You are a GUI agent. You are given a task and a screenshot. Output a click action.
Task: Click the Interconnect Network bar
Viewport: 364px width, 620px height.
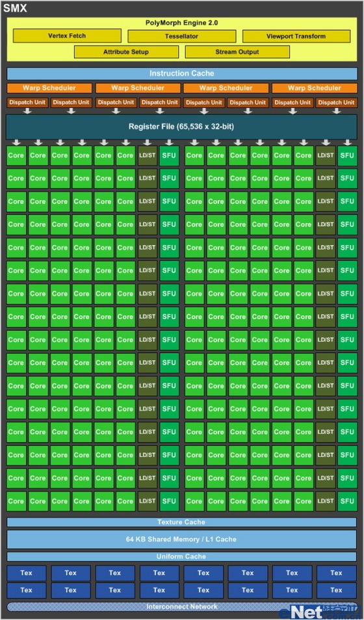pyautogui.click(x=181, y=606)
